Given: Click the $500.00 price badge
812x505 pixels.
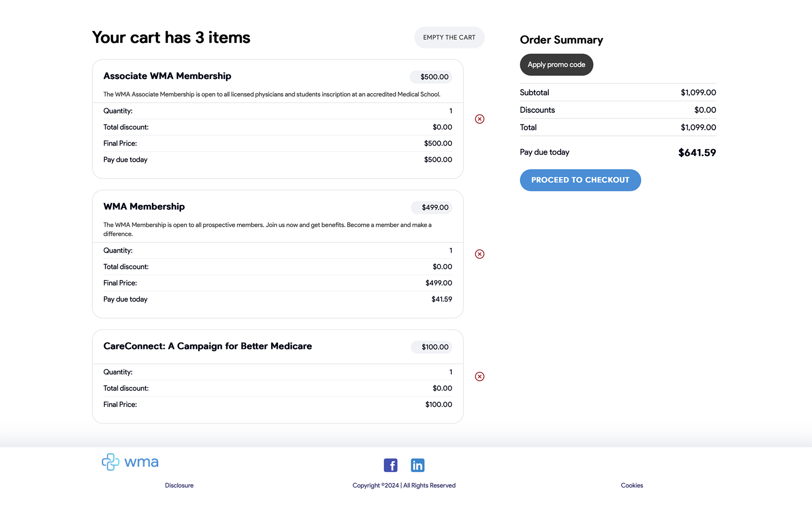Looking at the screenshot, I should point(430,77).
